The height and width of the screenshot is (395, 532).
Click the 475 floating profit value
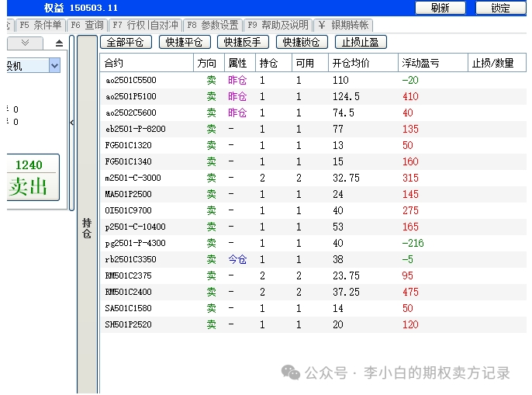pyautogui.click(x=410, y=292)
